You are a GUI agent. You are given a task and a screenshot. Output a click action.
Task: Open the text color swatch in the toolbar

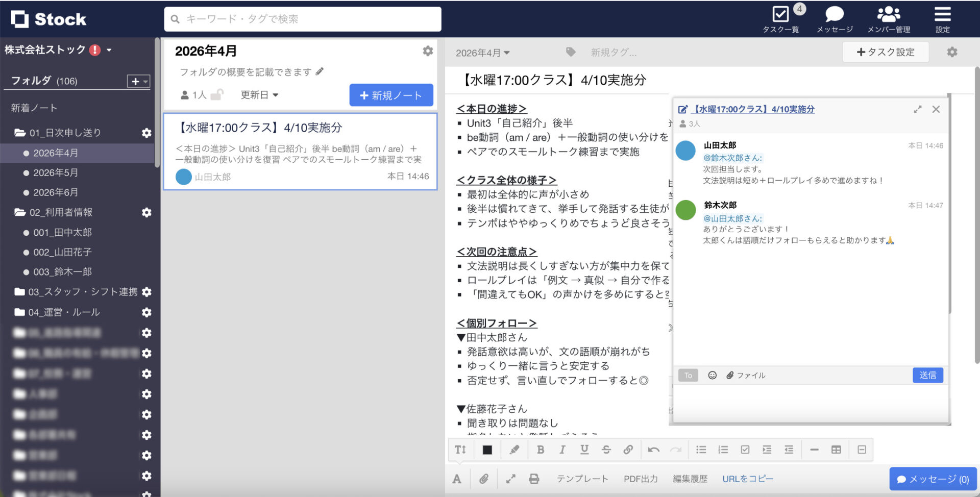[487, 450]
